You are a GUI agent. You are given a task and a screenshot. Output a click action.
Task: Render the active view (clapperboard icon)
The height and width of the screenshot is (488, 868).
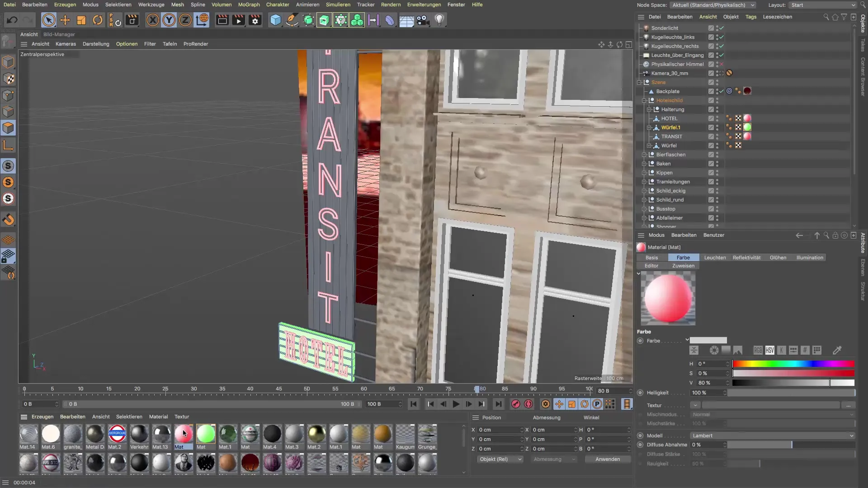(222, 20)
